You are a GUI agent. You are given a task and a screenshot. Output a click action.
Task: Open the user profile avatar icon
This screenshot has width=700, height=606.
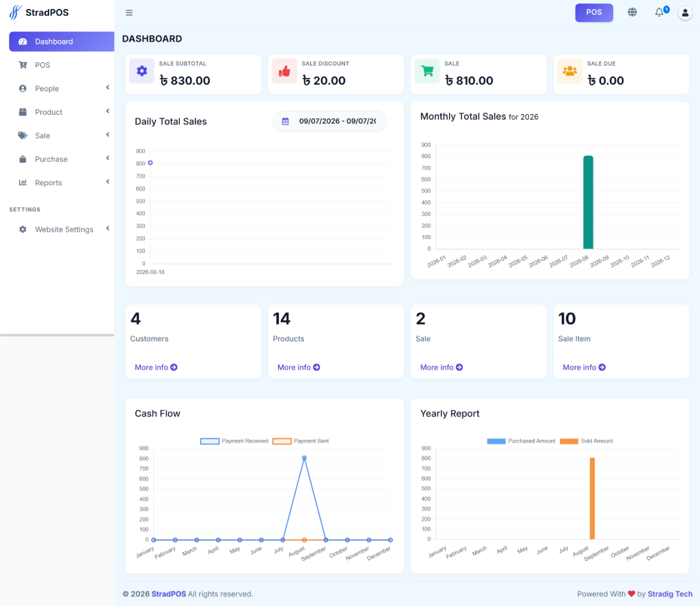685,12
